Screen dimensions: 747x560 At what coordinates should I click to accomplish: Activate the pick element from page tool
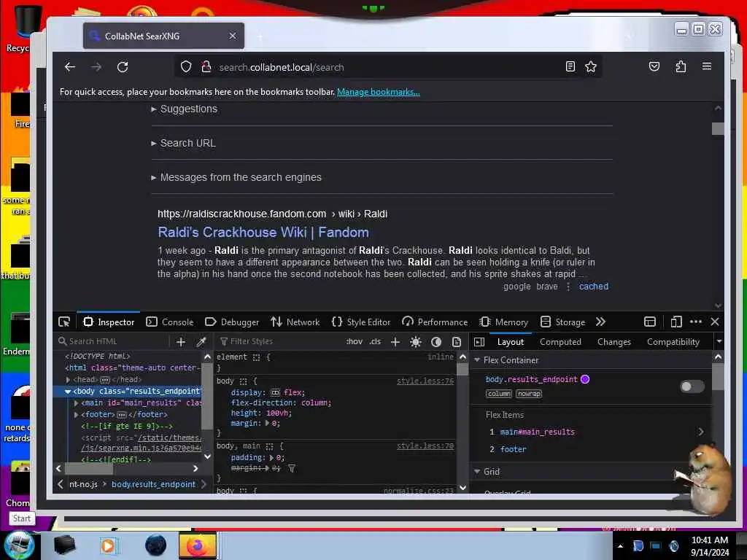pyautogui.click(x=64, y=322)
